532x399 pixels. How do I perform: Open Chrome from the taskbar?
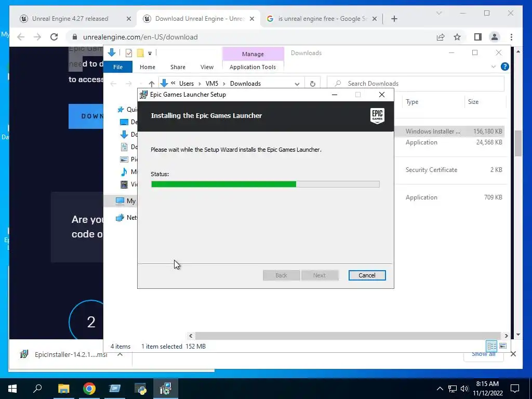point(89,389)
